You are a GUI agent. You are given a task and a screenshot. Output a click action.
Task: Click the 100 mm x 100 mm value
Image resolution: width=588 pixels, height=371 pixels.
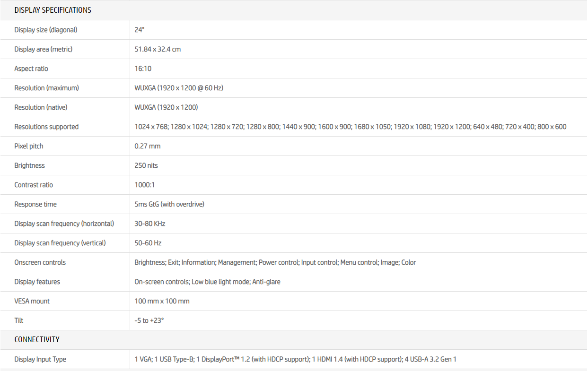pos(162,301)
